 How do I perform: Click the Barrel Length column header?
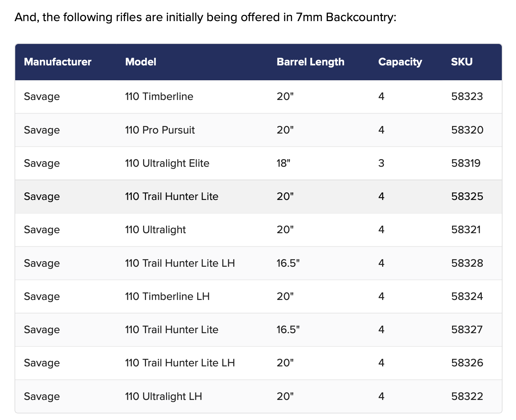click(x=310, y=62)
